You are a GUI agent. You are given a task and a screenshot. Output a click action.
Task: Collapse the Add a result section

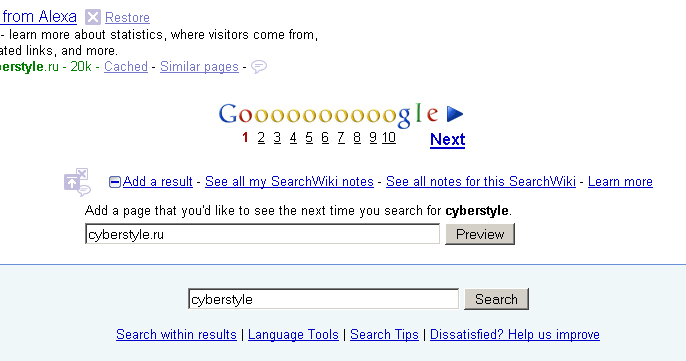click(115, 182)
